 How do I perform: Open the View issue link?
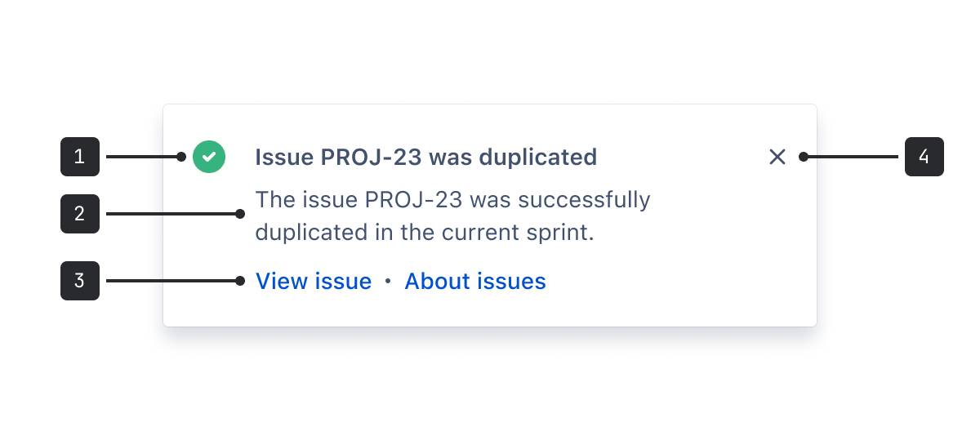click(314, 282)
